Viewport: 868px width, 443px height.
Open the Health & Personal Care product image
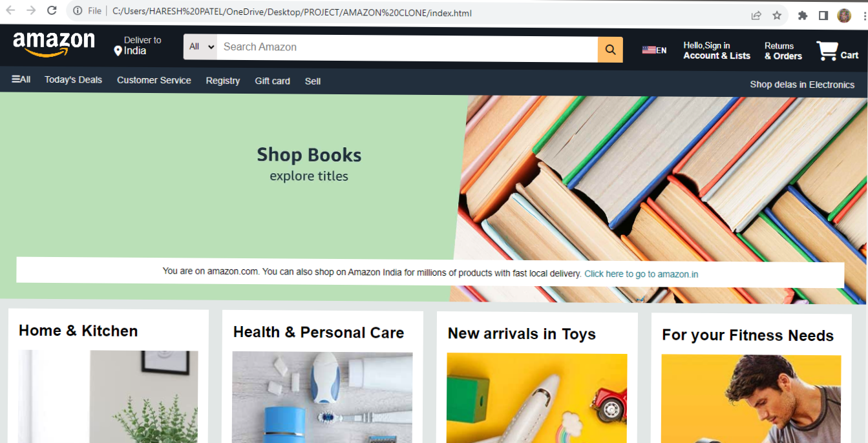tap(322, 397)
